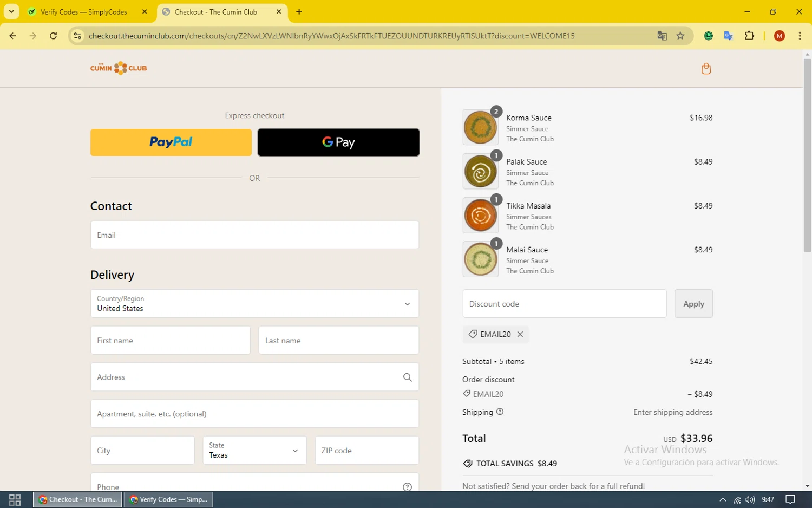Open the shopping bag cart icon
812x508 pixels.
tap(706, 69)
